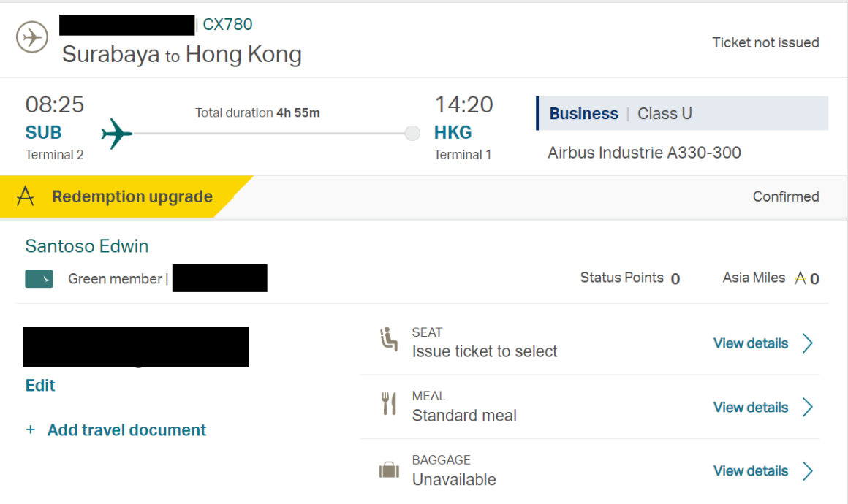Click the meal fork and knife icon

click(389, 403)
